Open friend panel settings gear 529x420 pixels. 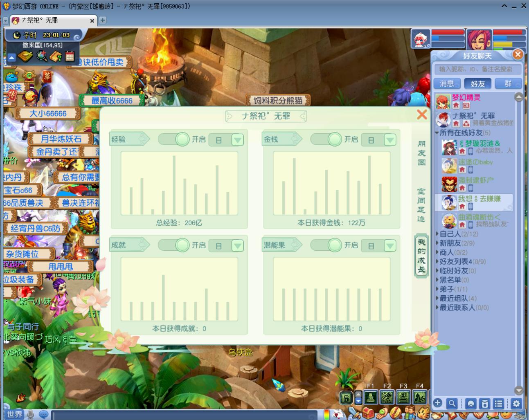point(516,404)
